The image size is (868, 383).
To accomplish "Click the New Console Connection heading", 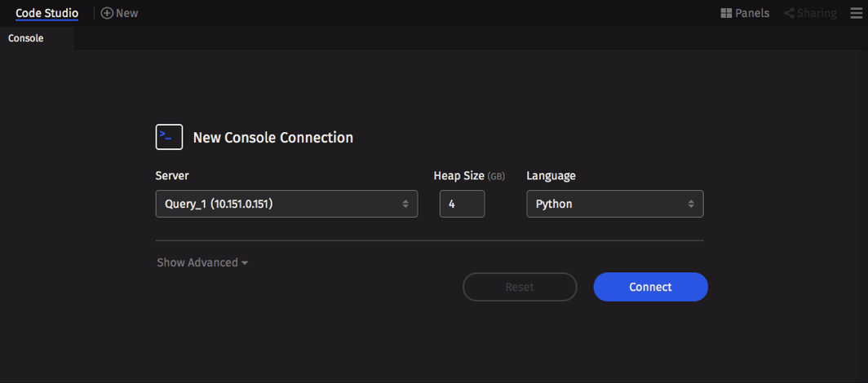I will 273,137.
